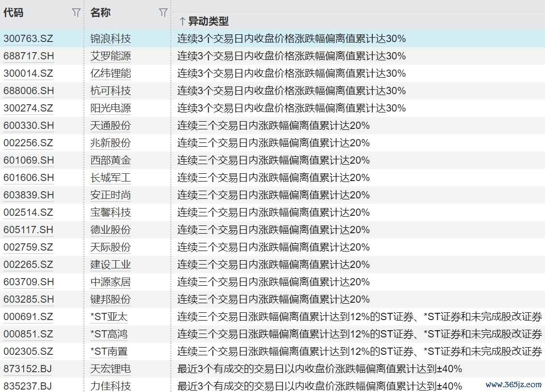Open the filter icon in 名称 column header
545x392 pixels.
click(163, 13)
